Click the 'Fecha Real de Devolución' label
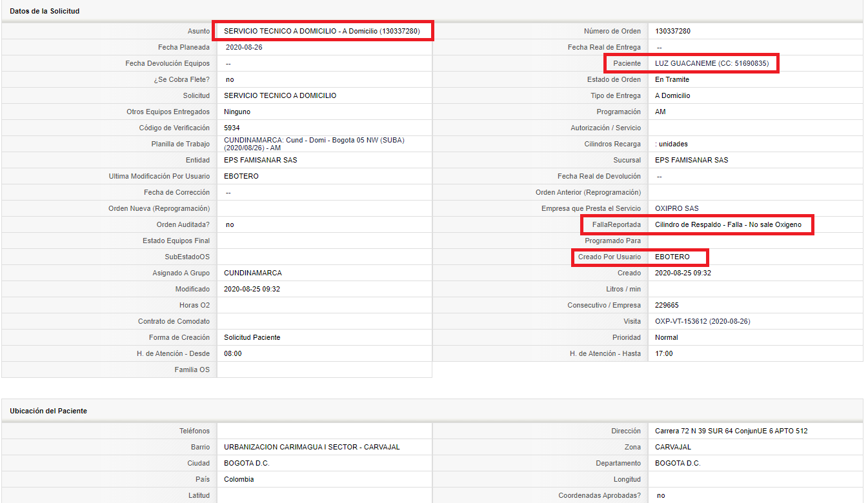The image size is (868, 503). click(600, 176)
